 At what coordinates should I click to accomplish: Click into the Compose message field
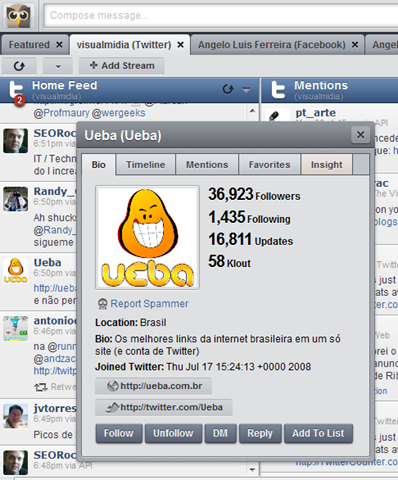click(x=221, y=15)
